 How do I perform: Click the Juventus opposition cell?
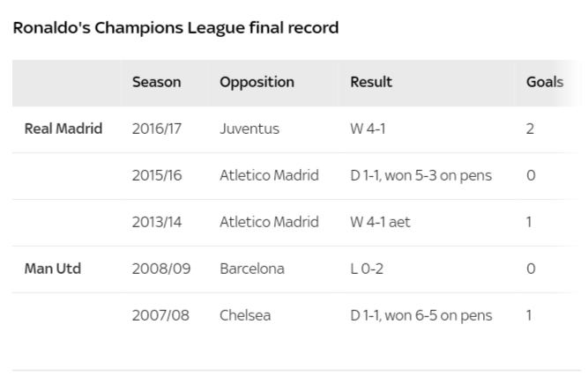click(249, 129)
